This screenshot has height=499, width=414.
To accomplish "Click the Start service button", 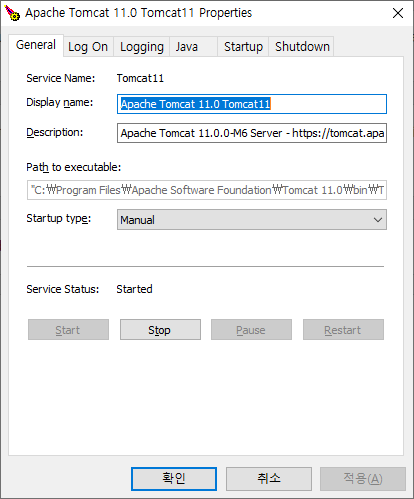I will pos(68,330).
